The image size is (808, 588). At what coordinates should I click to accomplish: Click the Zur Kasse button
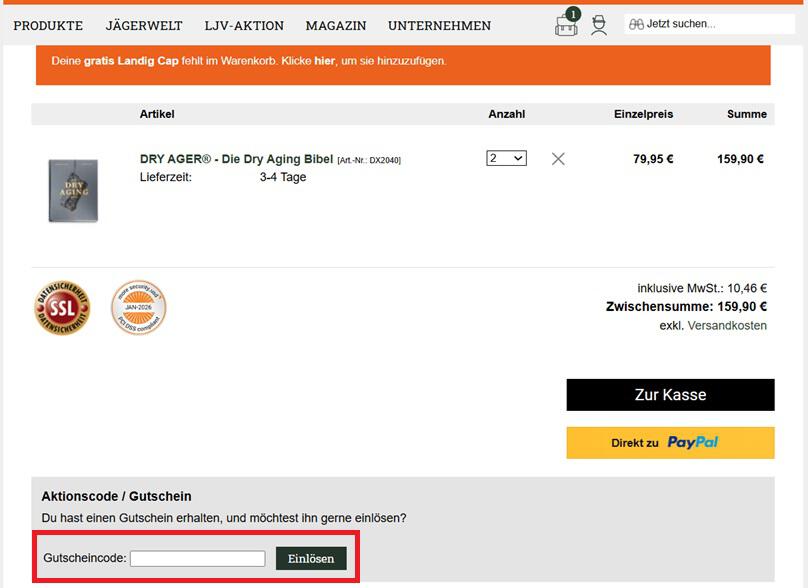[x=670, y=395]
